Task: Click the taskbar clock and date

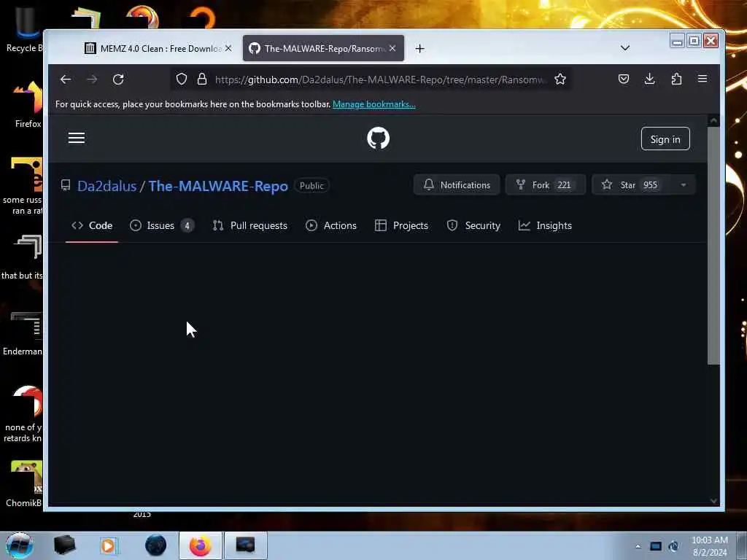Action: coord(710,546)
